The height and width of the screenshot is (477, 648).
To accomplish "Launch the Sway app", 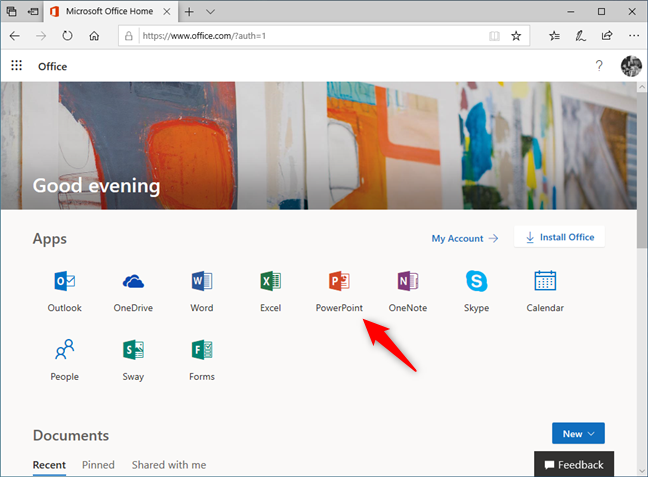I will [x=133, y=352].
